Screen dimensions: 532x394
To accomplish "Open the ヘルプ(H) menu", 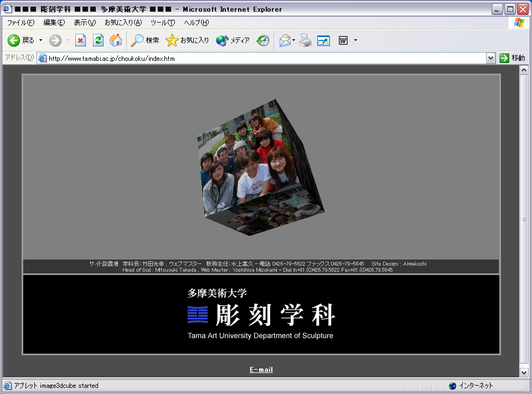I will click(x=197, y=23).
